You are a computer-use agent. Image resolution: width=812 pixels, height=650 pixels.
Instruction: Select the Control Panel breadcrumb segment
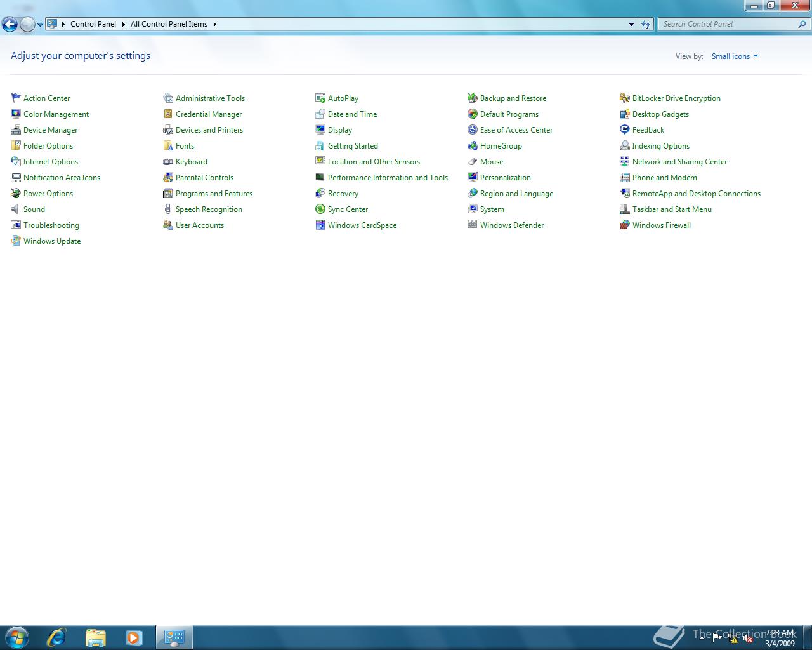pyautogui.click(x=93, y=24)
